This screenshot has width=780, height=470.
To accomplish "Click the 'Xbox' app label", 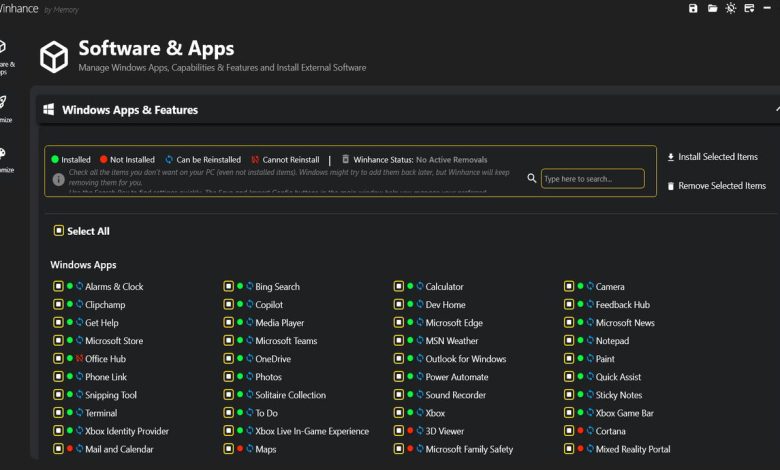I will point(435,413).
